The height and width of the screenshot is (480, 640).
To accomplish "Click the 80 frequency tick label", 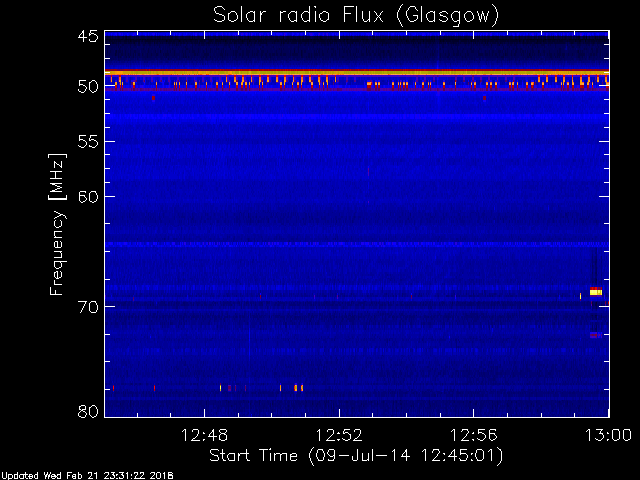I will 88,411.
